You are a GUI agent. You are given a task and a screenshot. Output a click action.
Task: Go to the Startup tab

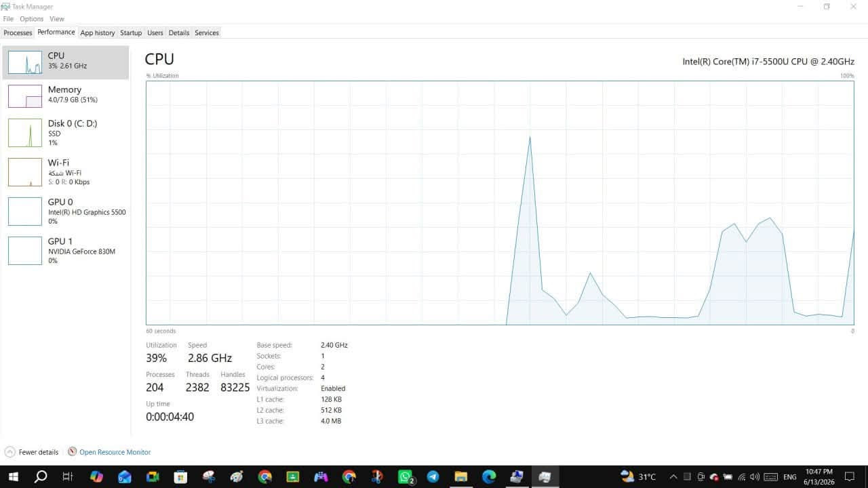[x=131, y=33]
